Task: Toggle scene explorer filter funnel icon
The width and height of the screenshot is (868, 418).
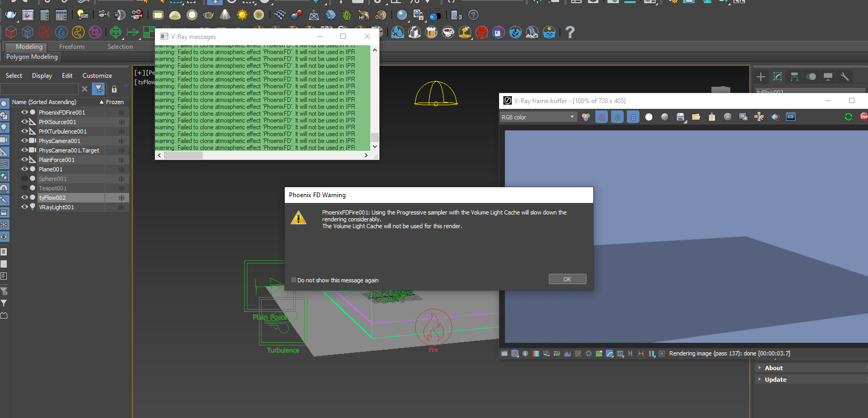Action: coord(98,89)
